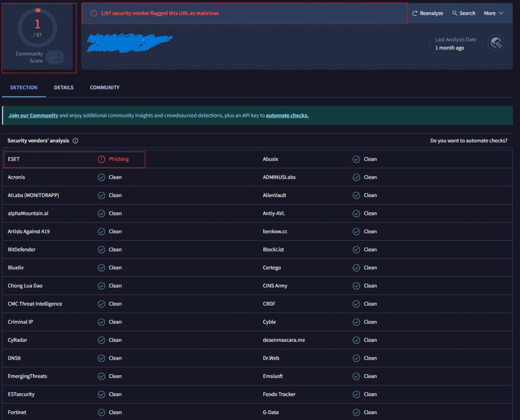Image resolution: width=520 pixels, height=420 pixels.
Task: Select the ESET vendor name
Action: (x=14, y=159)
